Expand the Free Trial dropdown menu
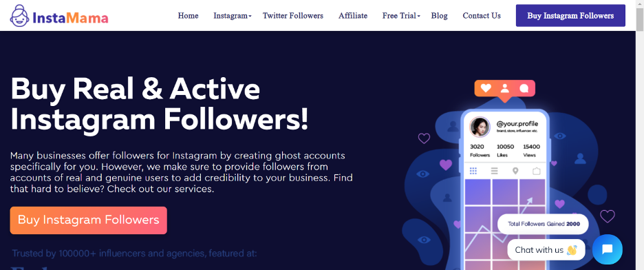This screenshot has height=270, width=644. 401,16
